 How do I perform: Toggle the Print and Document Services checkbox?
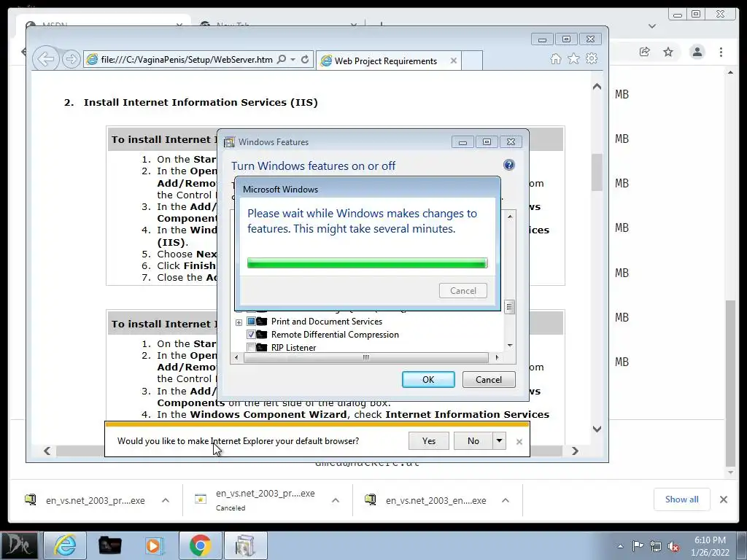click(251, 322)
